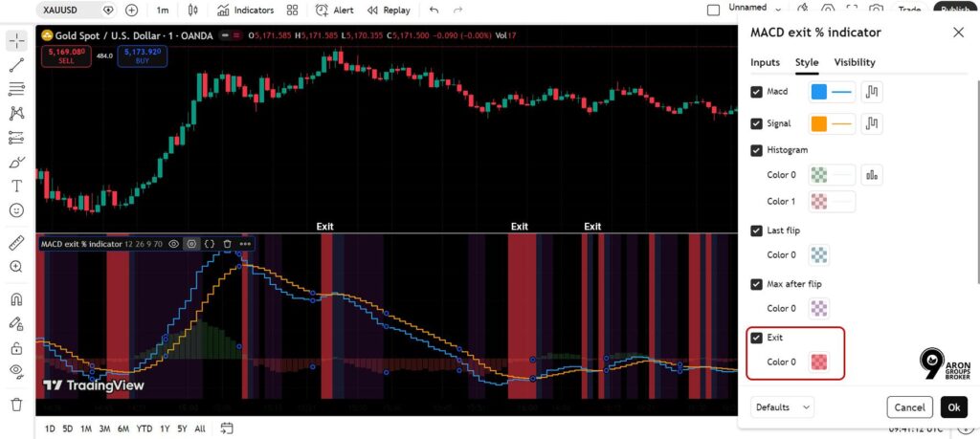
Task: Set the chart range to 5Y
Action: (182, 429)
